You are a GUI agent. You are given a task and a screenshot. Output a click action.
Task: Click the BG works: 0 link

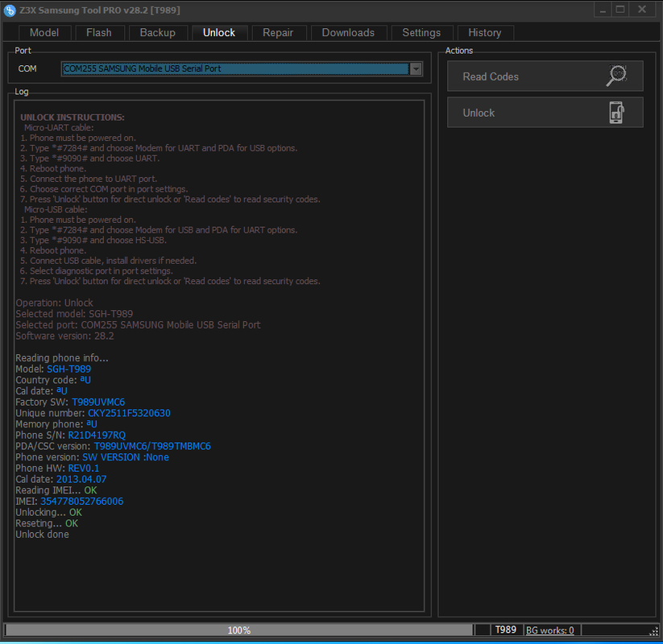pyautogui.click(x=549, y=630)
